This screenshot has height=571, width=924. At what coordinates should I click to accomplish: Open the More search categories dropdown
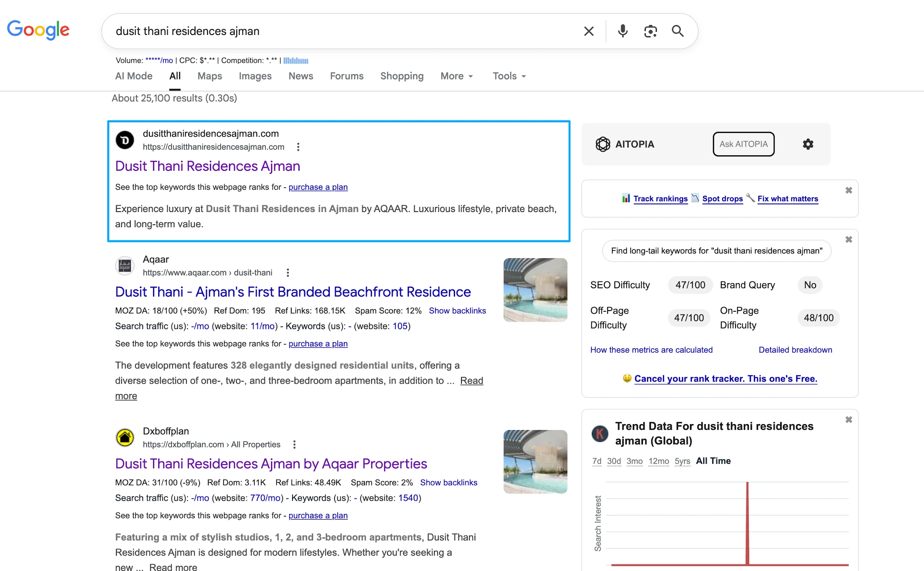click(456, 76)
